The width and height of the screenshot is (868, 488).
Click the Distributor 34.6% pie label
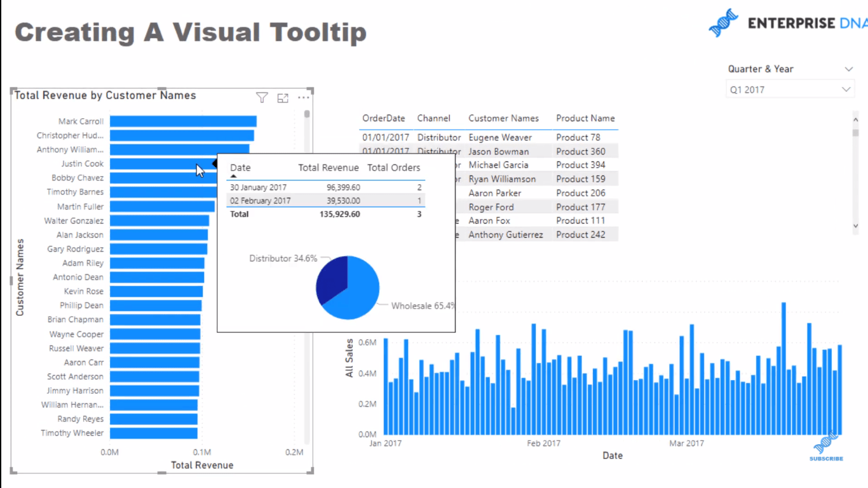(283, 259)
